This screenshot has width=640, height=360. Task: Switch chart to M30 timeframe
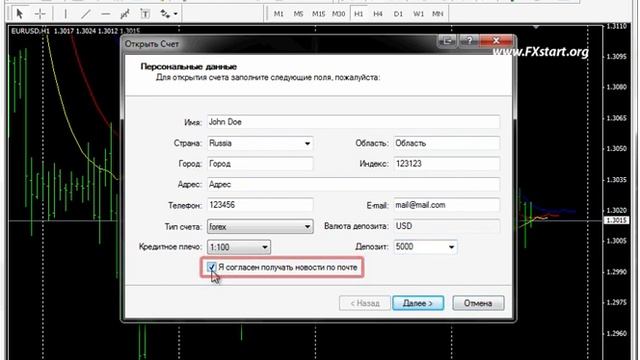338,14
